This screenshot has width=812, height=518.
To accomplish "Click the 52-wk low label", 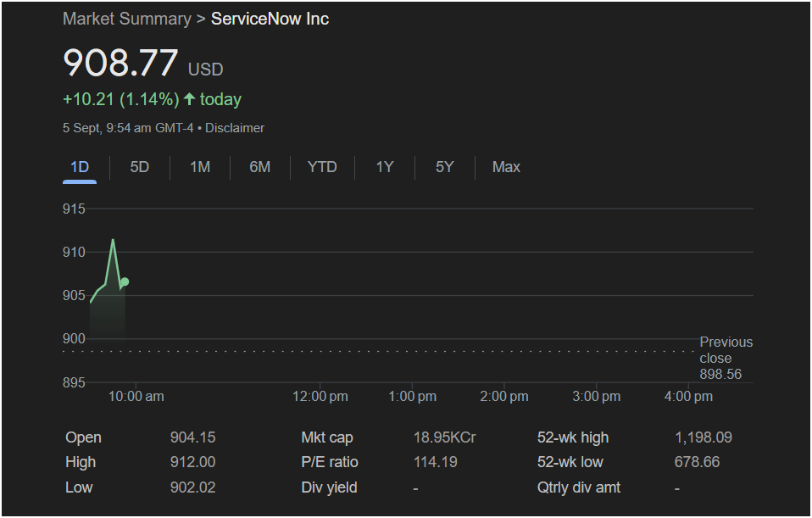I will pyautogui.click(x=570, y=462).
